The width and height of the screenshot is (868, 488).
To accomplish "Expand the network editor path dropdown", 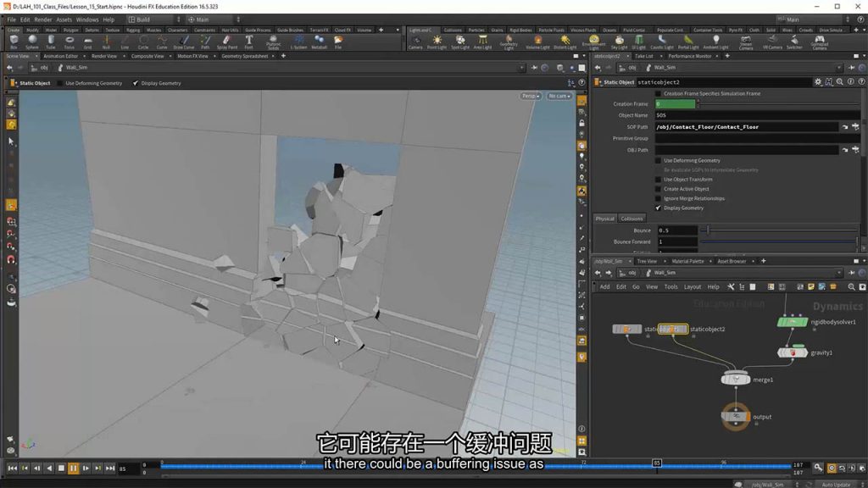I will point(839,273).
